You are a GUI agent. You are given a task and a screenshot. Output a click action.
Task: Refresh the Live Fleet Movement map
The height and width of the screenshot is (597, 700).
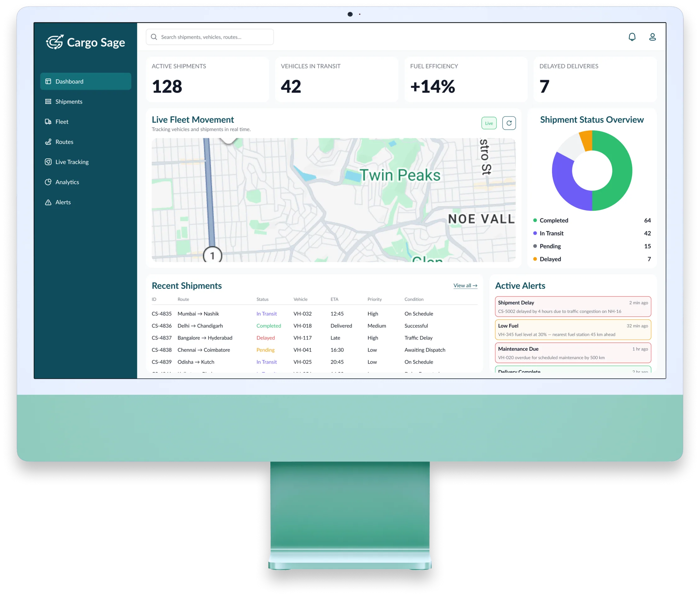pos(509,123)
